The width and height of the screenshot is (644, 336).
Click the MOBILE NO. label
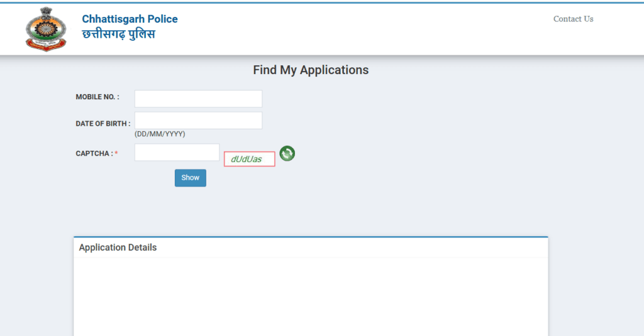(97, 97)
